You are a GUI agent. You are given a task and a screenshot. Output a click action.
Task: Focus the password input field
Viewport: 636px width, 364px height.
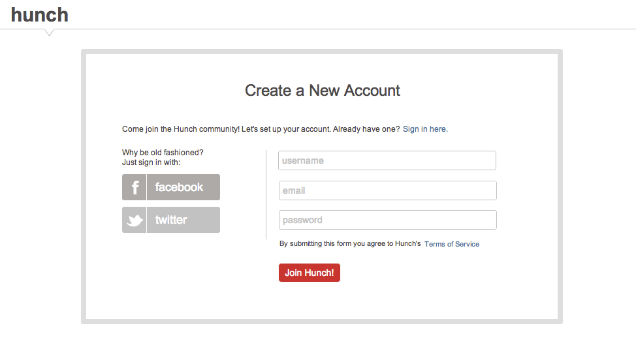click(x=387, y=220)
